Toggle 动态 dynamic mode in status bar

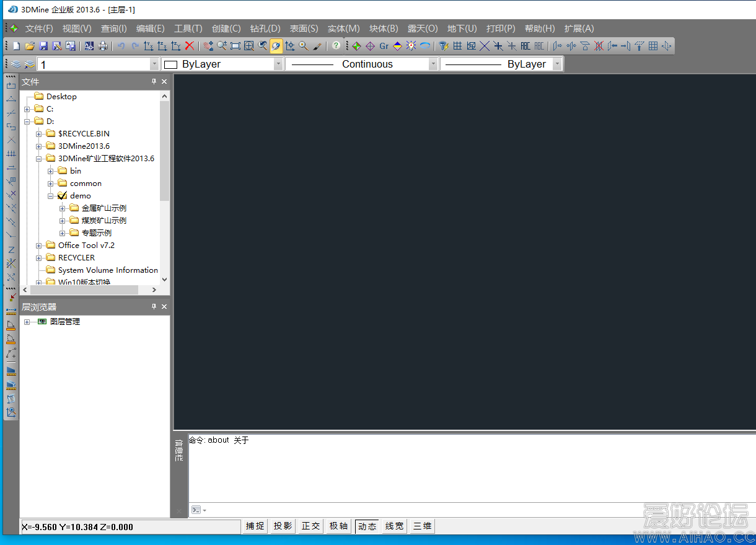tap(367, 526)
